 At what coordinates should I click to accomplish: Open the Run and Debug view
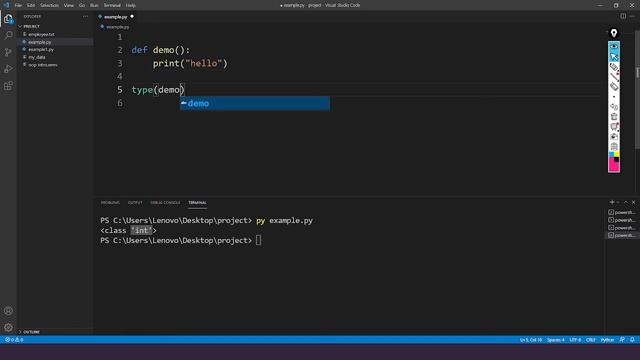click(x=8, y=69)
